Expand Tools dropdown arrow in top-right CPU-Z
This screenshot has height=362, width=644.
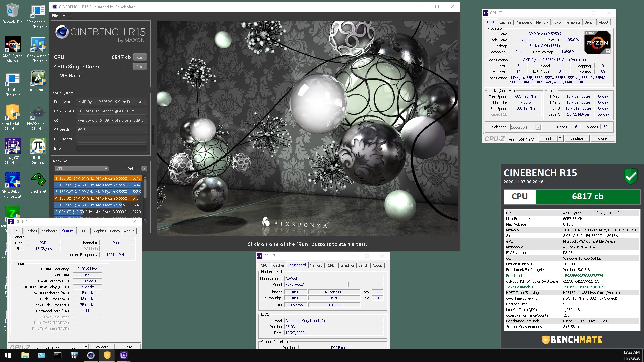(x=560, y=138)
